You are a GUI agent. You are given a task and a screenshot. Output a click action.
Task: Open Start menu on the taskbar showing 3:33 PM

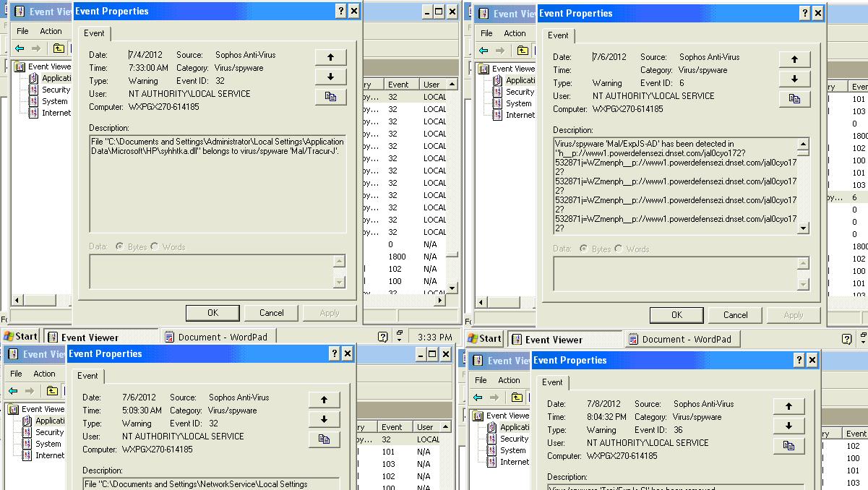click(20, 336)
